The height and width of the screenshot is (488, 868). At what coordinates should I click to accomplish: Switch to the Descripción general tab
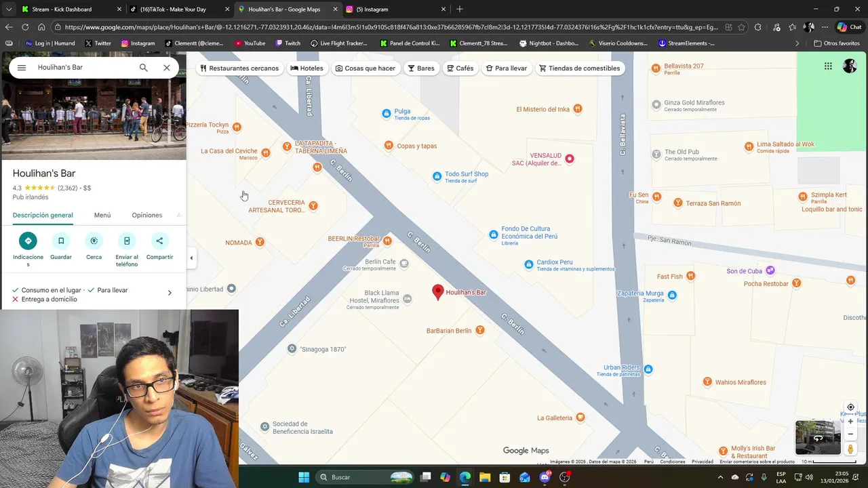43,215
